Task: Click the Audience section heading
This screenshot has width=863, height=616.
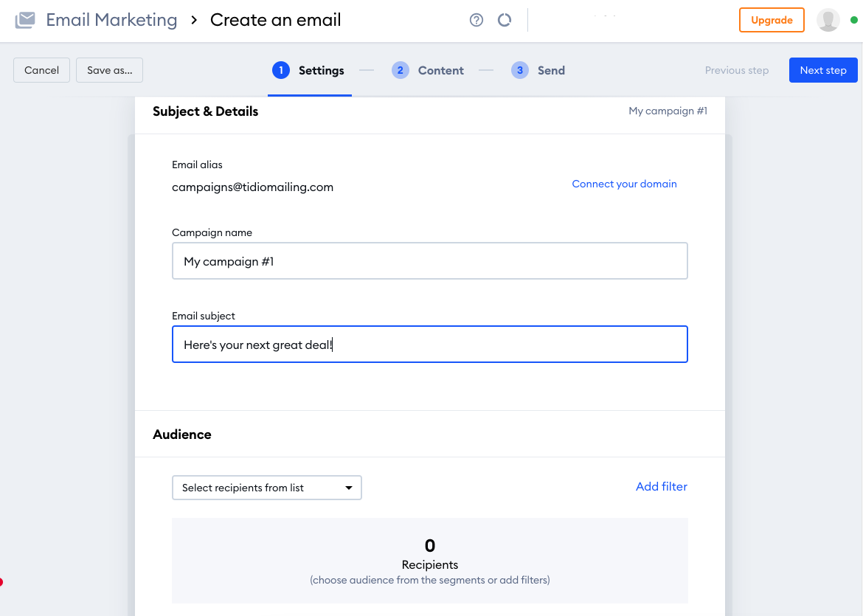Action: [x=182, y=435]
